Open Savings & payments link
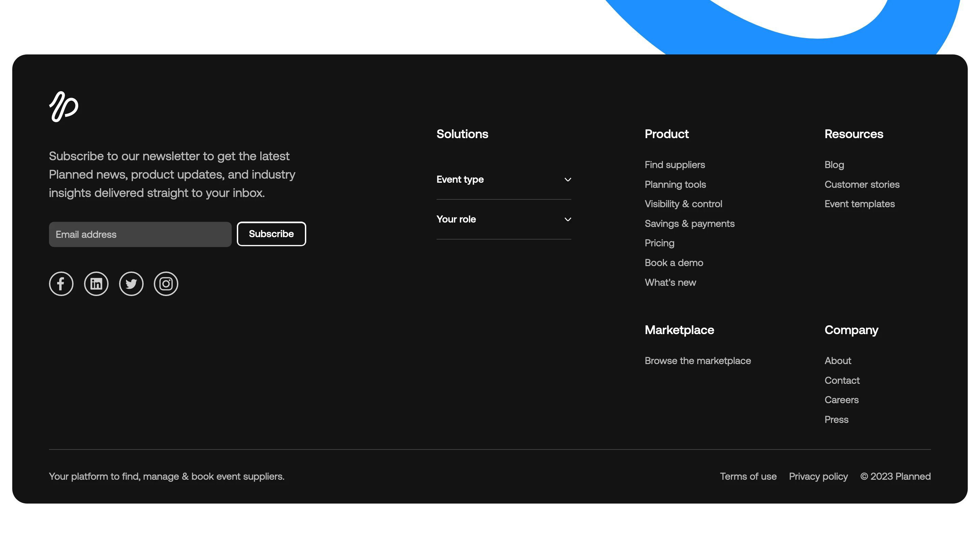This screenshot has height=558, width=980. (689, 224)
